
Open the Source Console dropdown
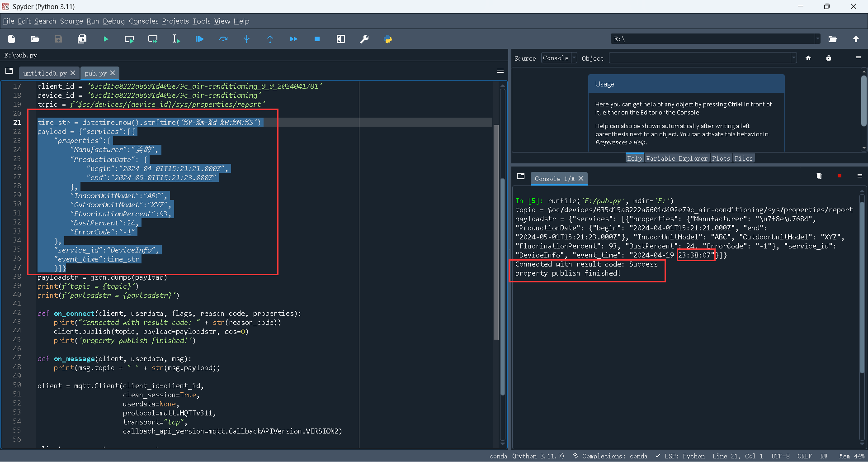tap(559, 58)
